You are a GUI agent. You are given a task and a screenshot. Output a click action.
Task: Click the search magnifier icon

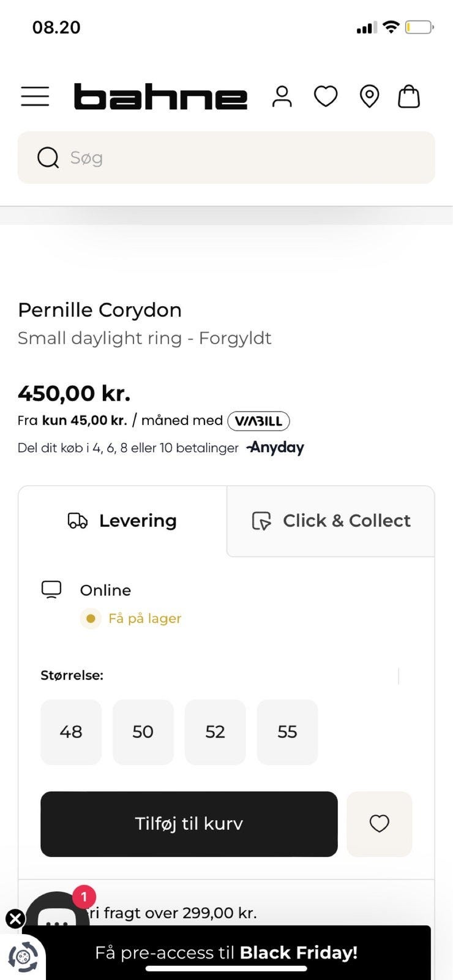pos(48,157)
